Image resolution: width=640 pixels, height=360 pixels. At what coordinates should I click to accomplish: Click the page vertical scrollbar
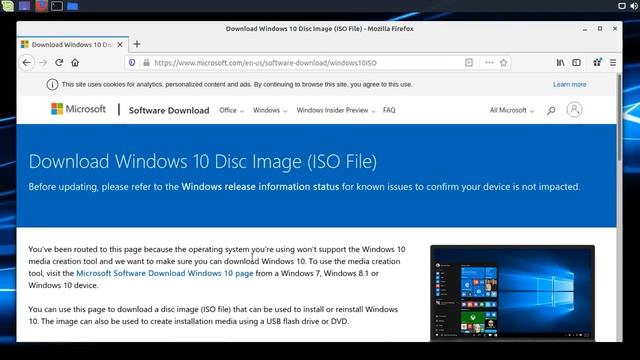click(x=619, y=118)
